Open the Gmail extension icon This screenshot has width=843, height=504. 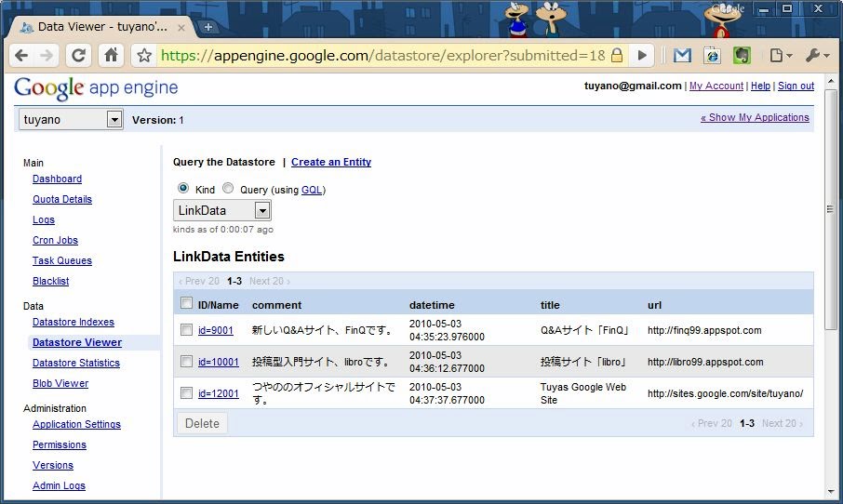tap(682, 56)
